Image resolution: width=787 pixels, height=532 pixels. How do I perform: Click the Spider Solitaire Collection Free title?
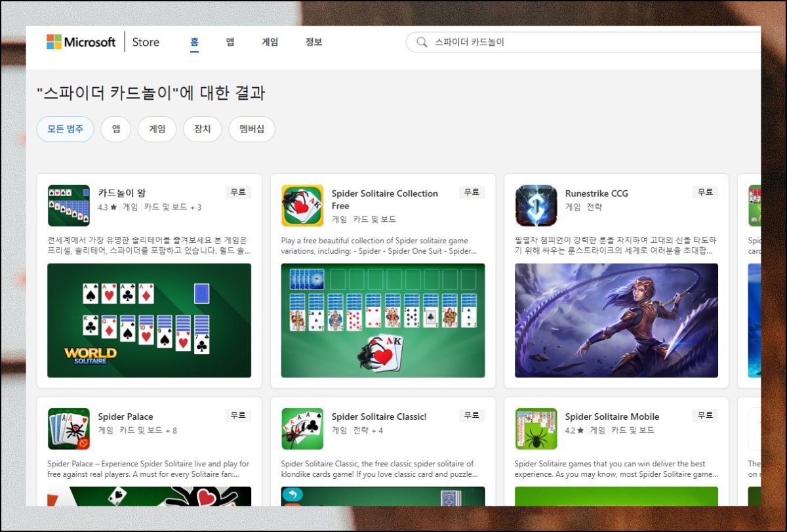click(384, 199)
